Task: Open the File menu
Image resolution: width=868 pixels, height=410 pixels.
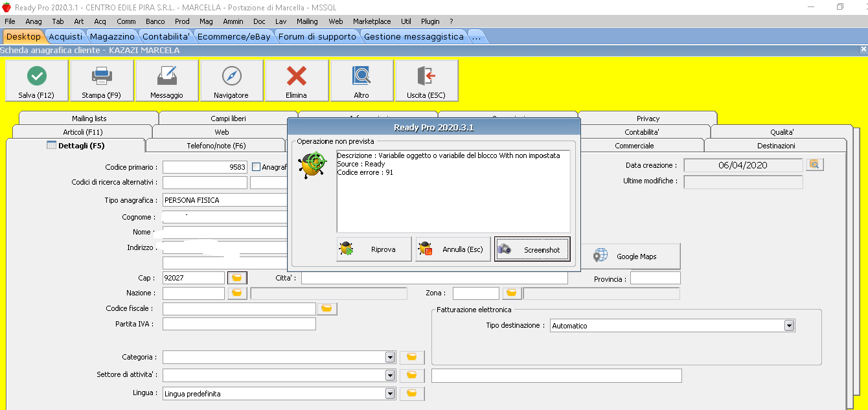Action: click(10, 21)
